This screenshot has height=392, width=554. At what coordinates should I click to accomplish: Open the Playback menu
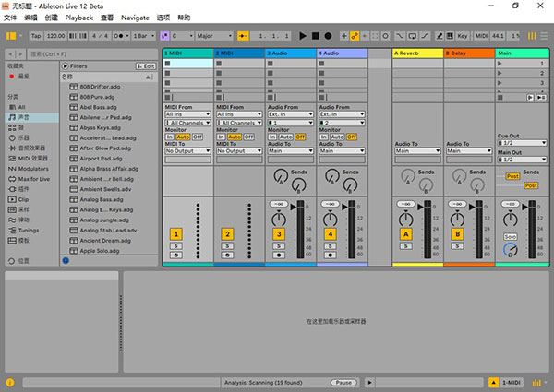pos(79,18)
